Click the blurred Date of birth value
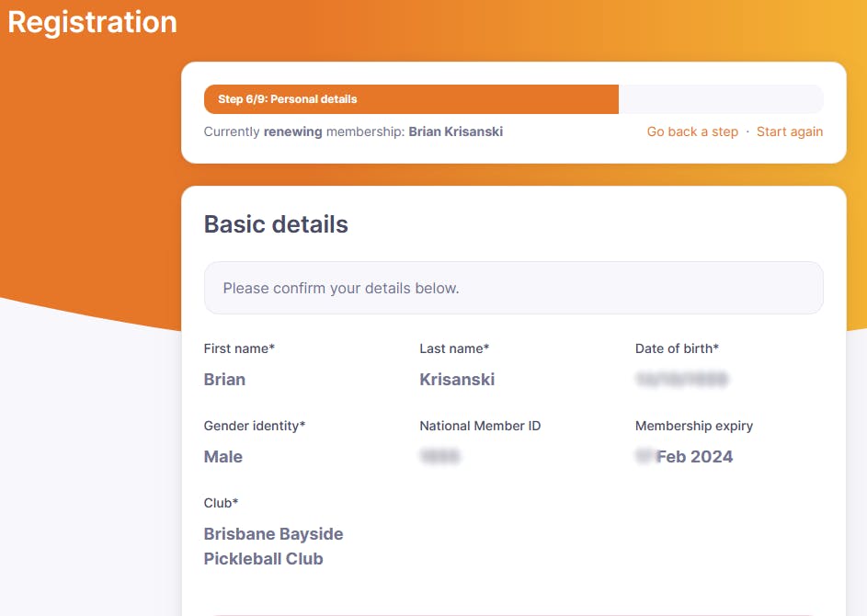Viewport: 867px width, 616px height. (681, 380)
